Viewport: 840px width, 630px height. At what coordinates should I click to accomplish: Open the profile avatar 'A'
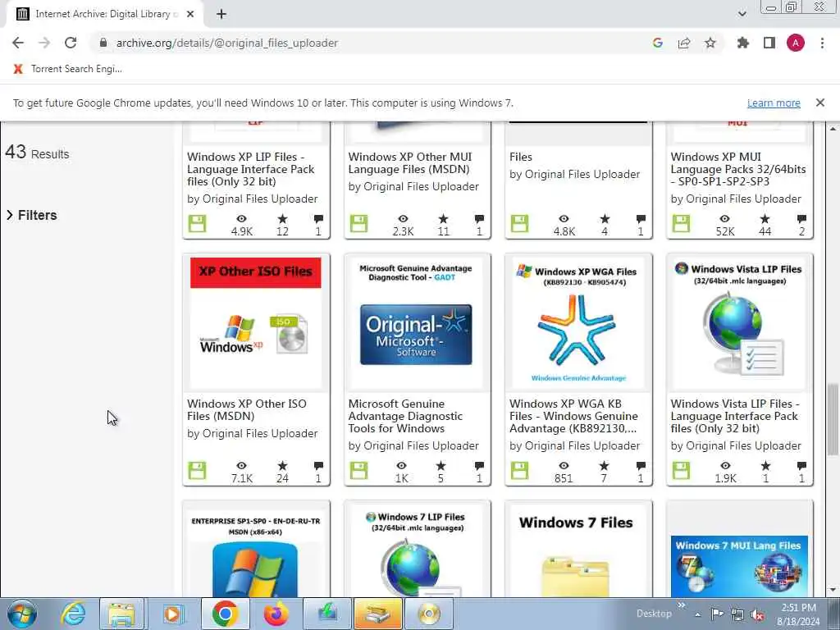pos(796,43)
